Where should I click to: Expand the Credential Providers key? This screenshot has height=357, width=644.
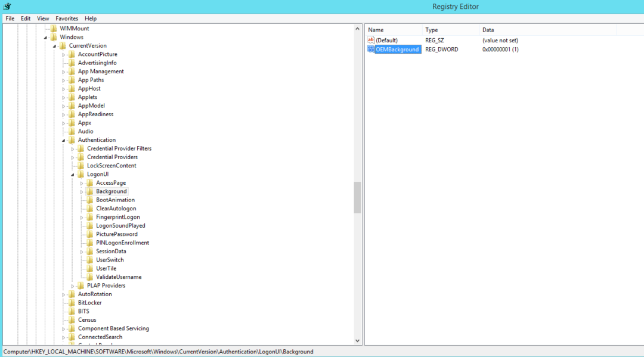pyautogui.click(x=73, y=157)
